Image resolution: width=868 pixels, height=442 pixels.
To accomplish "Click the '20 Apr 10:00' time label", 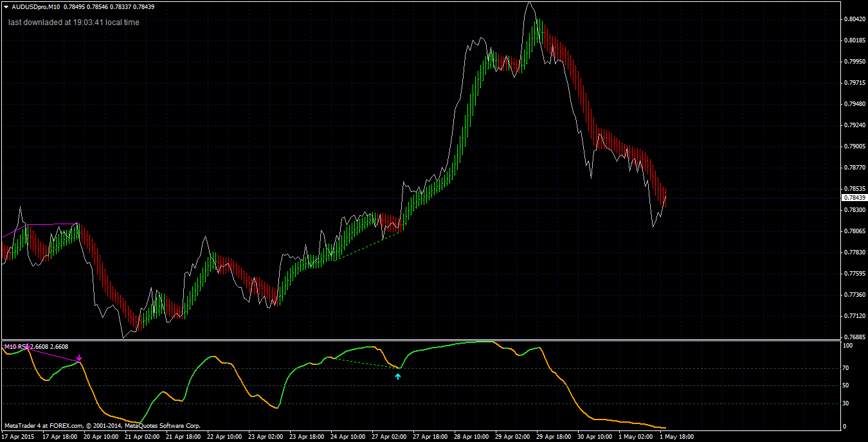I will tap(101, 437).
